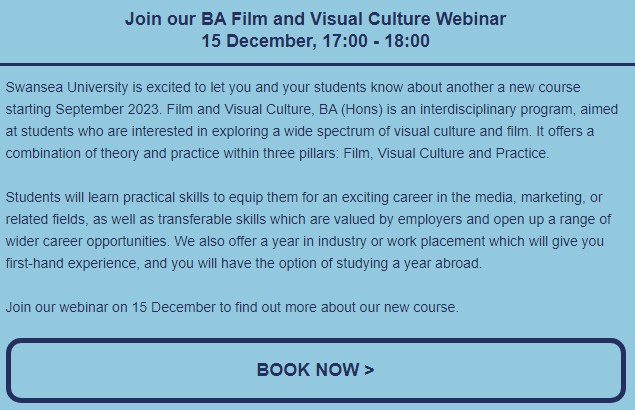Image resolution: width=635 pixels, height=410 pixels.
Task: Click Join our webinar on 15 December sentence
Action: (x=232, y=307)
